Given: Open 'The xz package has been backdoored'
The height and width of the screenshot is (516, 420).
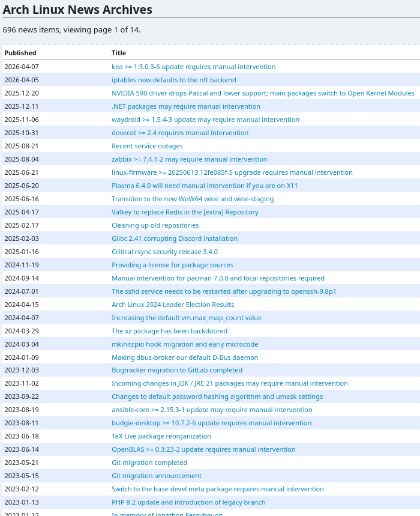Looking at the screenshot, I should click(x=170, y=331).
